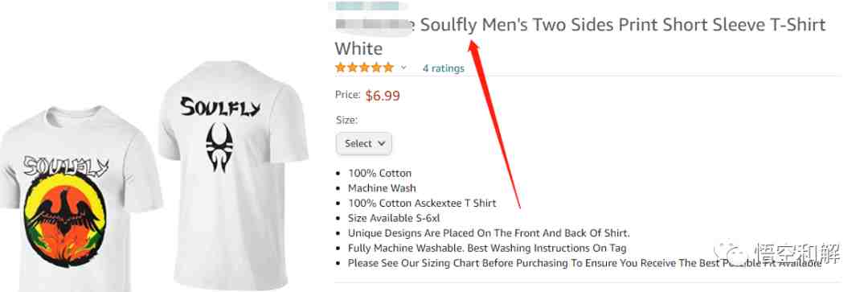
Task: Click the "100% Cotton Asckextee T Shirt" bullet
Action: [422, 204]
